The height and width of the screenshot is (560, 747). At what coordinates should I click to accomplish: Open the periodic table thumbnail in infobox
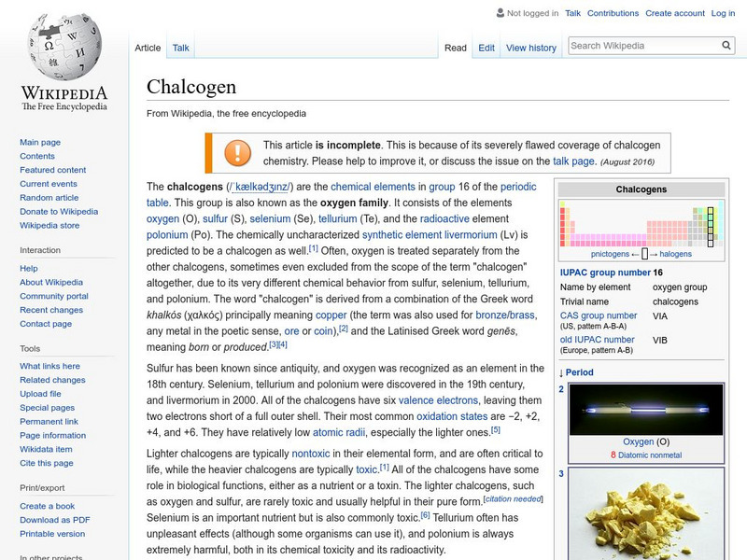coord(641,224)
